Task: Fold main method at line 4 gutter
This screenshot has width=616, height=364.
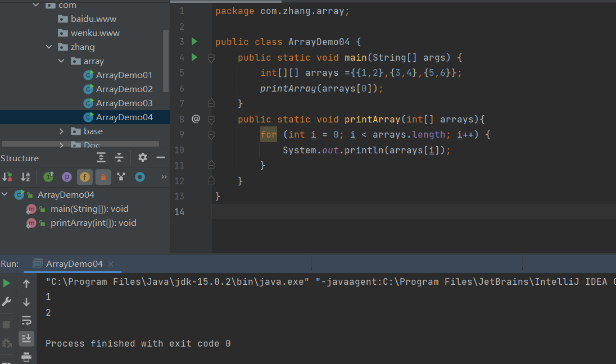Action: (x=211, y=58)
